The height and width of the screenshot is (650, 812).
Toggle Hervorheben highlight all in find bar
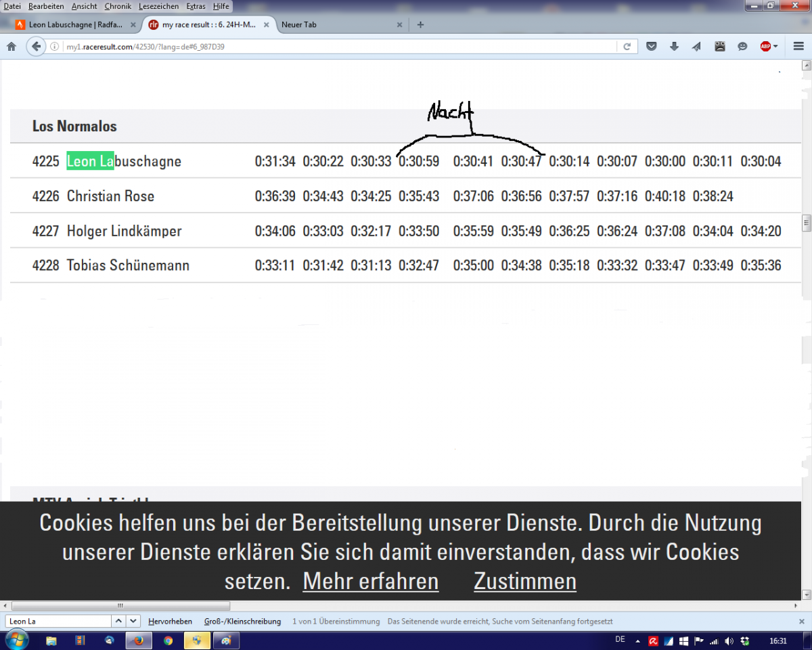pyautogui.click(x=170, y=621)
